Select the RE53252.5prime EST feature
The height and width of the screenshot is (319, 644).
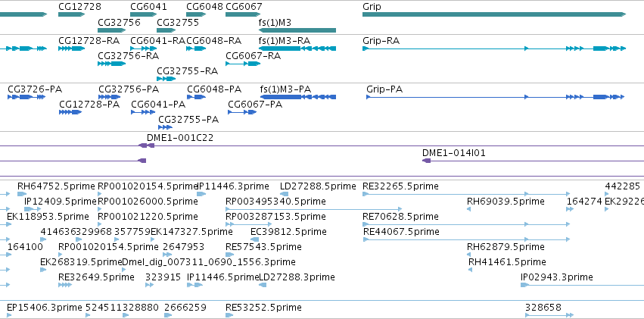tap(229, 315)
